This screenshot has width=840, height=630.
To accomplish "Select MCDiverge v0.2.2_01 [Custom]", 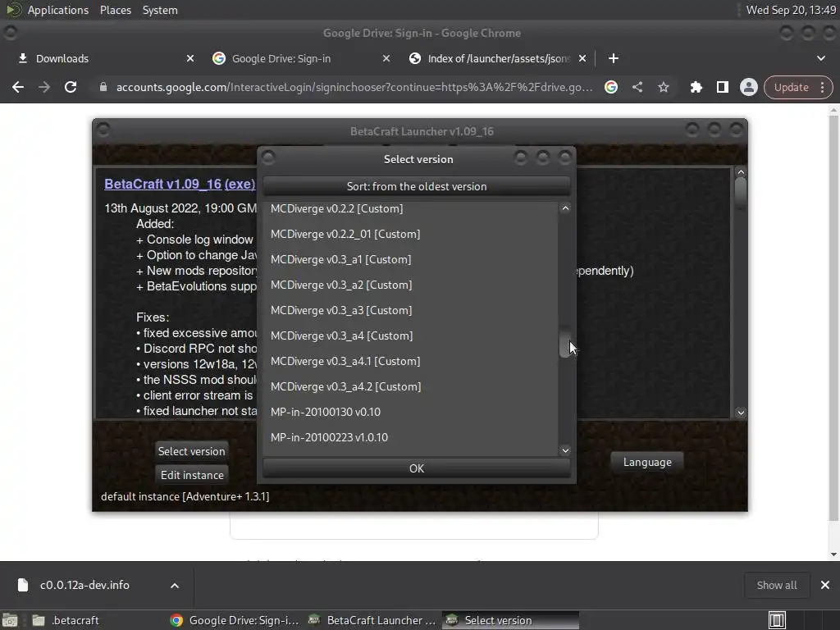I will click(x=410, y=234).
